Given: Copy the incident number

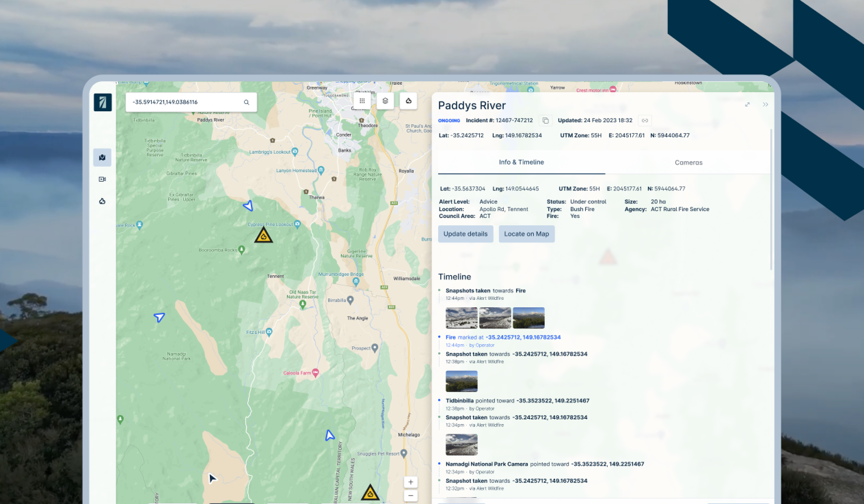Looking at the screenshot, I should [x=545, y=121].
